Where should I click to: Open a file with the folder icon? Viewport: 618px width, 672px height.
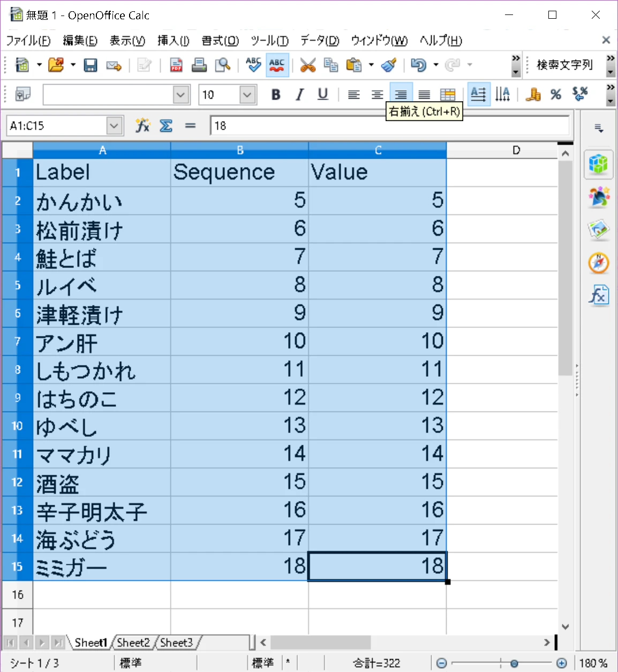point(56,65)
